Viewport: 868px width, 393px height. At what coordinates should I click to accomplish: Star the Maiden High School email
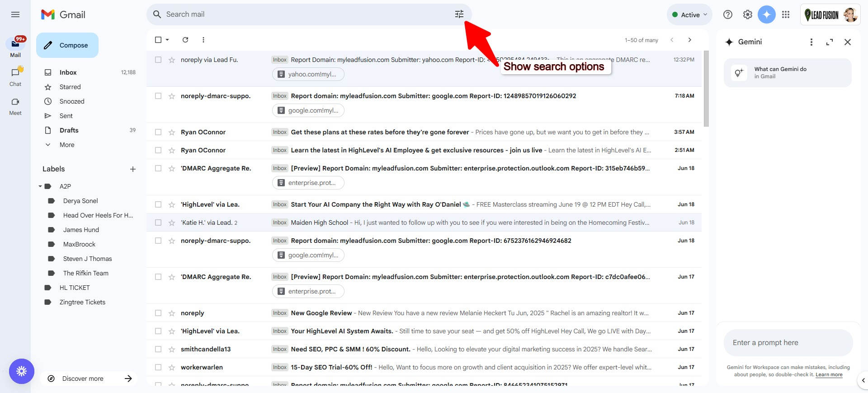172,223
